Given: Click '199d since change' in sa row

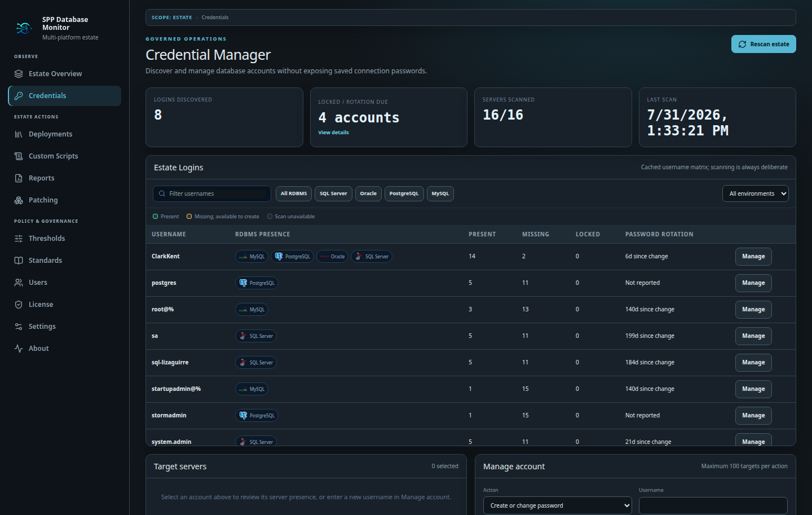Looking at the screenshot, I should pyautogui.click(x=650, y=336).
